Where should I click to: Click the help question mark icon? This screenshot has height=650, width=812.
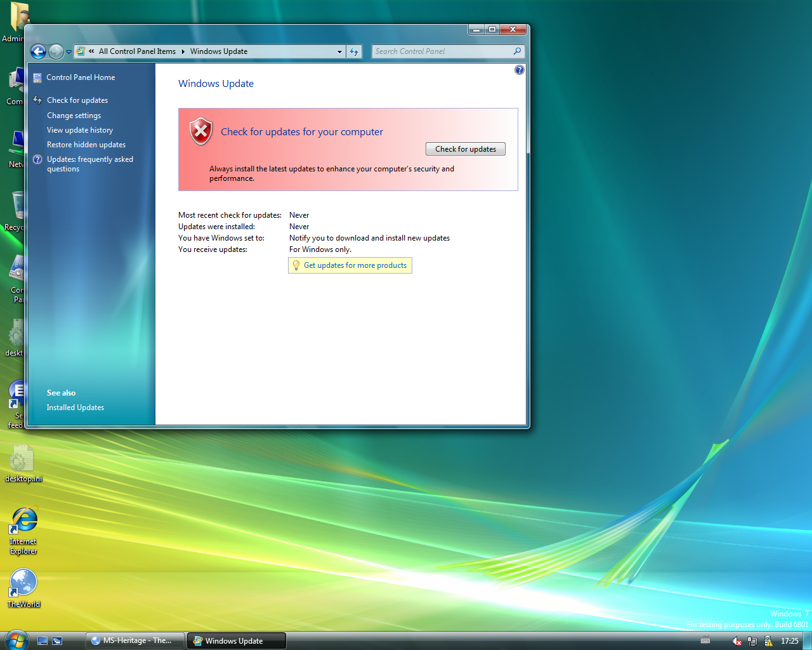click(x=519, y=70)
